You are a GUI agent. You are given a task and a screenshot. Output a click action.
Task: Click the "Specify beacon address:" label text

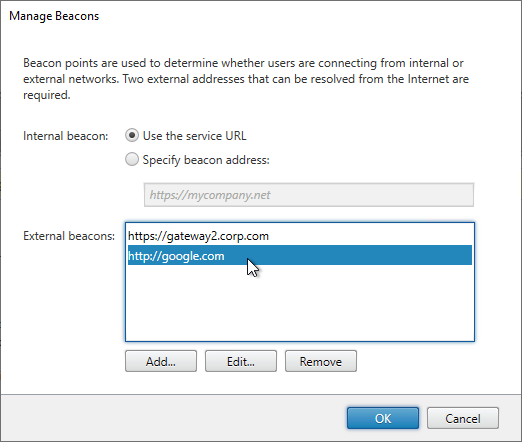pyautogui.click(x=206, y=160)
